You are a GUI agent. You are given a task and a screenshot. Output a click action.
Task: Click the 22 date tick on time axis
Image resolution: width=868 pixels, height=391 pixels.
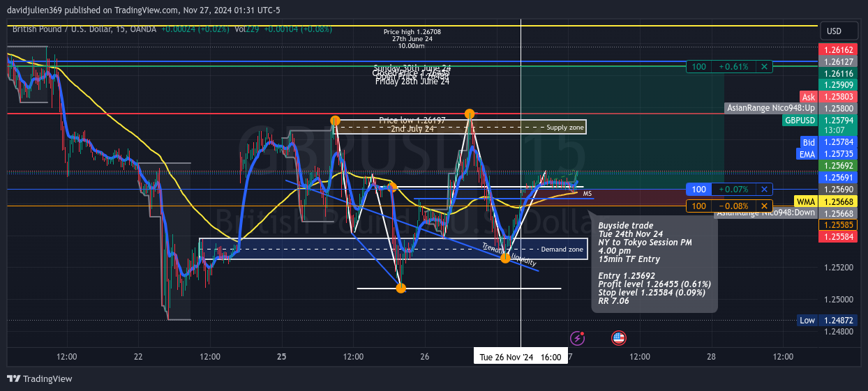point(138,357)
